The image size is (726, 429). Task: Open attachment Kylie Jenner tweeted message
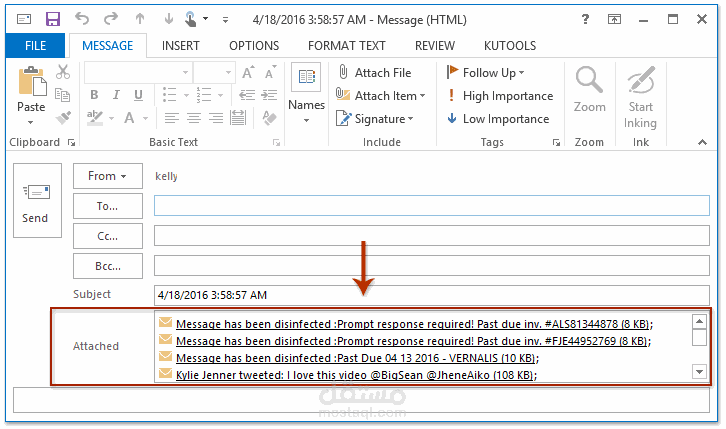[x=356, y=375]
